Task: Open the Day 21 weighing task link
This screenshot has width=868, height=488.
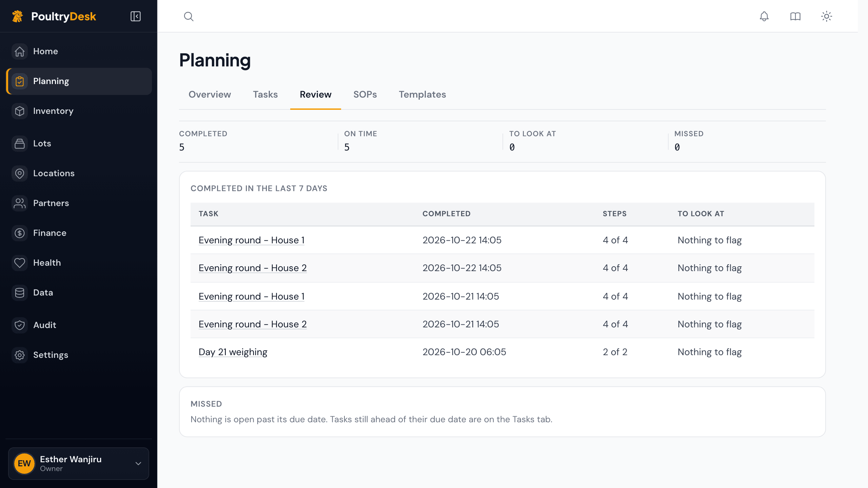Action: point(233,352)
